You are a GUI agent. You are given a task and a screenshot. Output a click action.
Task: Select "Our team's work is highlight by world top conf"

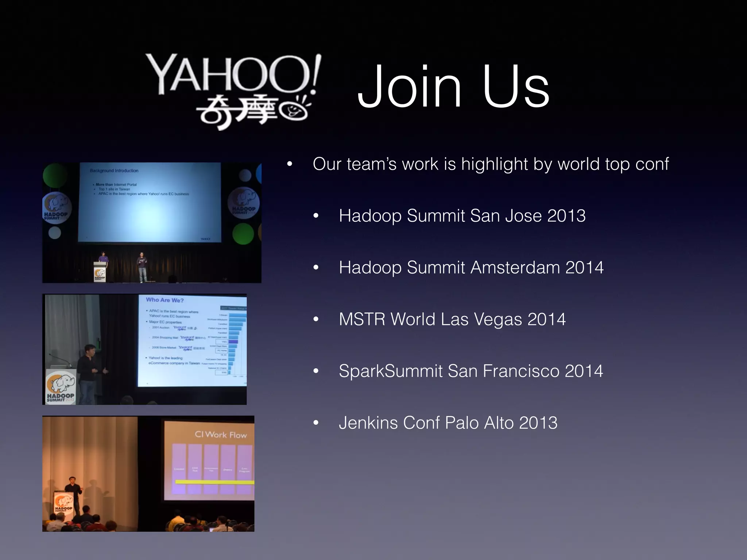point(491,164)
